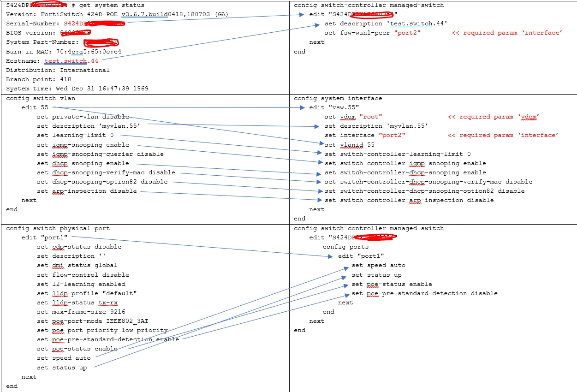The height and width of the screenshot is (392, 577).
Task: Click 'set l2-learning enabled' line
Action: tap(81, 284)
